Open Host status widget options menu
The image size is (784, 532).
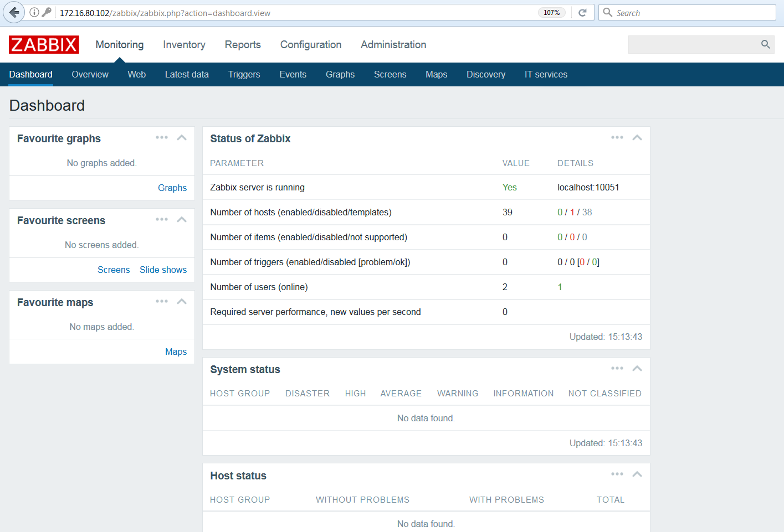pyautogui.click(x=617, y=474)
